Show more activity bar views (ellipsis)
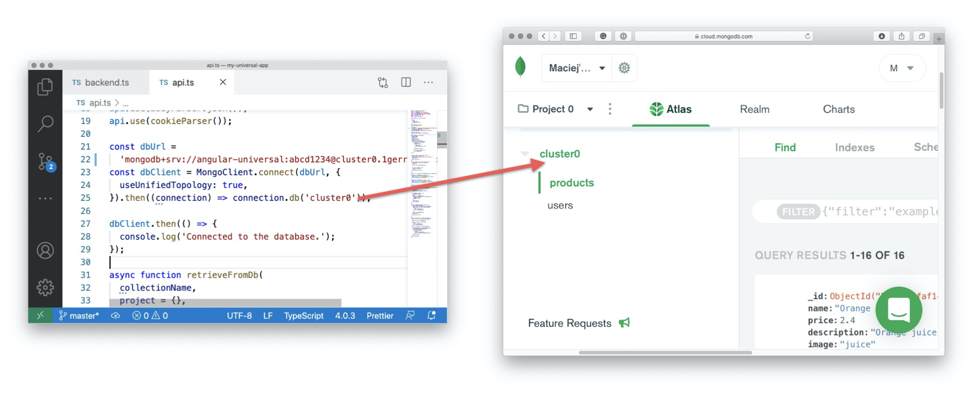 point(45,198)
